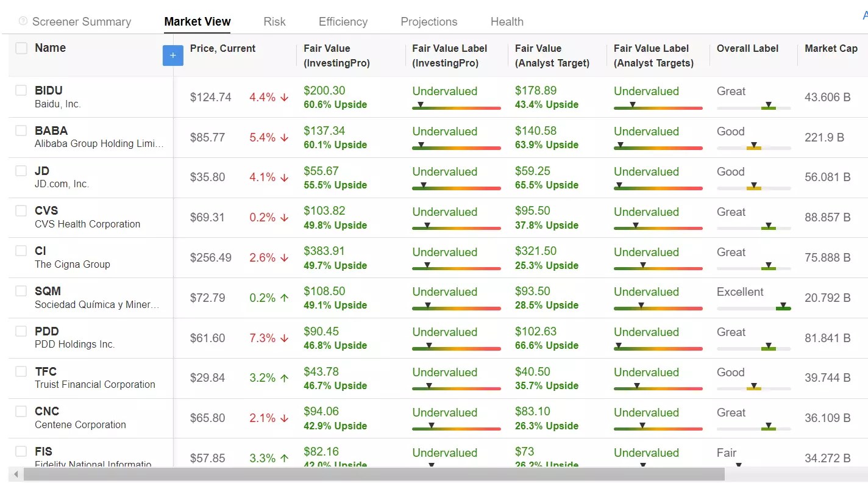The width and height of the screenshot is (868, 483).
Task: Click the PDD ticker symbol
Action: click(x=47, y=331)
